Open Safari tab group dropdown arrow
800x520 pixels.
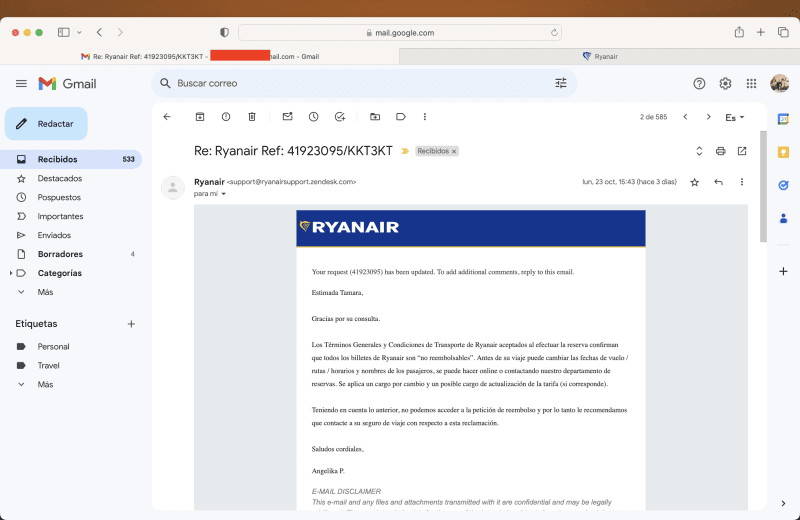click(x=79, y=32)
